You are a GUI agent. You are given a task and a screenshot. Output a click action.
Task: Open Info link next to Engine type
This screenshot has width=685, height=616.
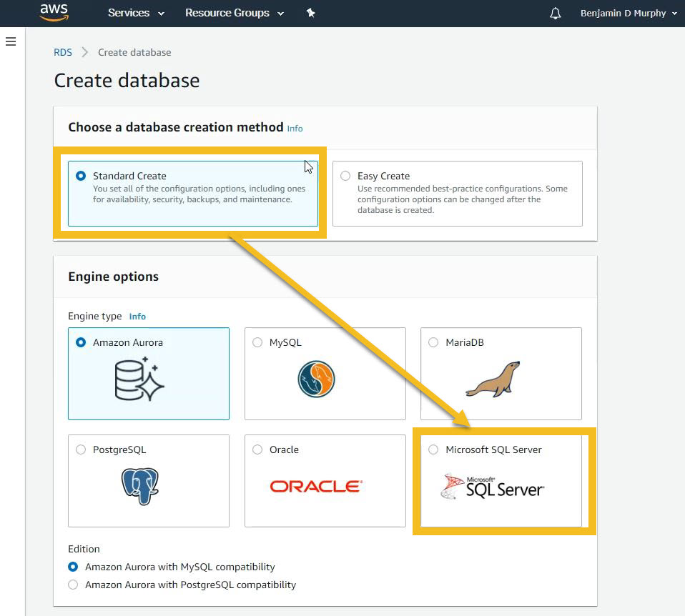tap(137, 317)
